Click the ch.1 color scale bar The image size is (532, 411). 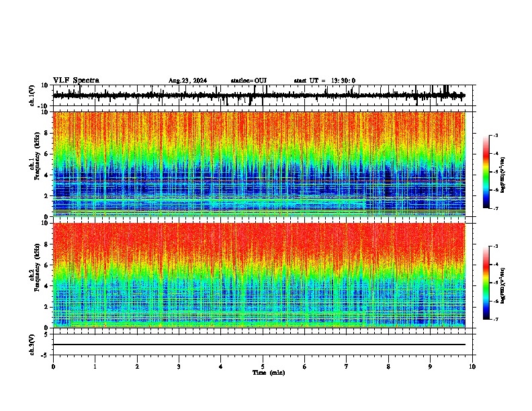[486, 172]
